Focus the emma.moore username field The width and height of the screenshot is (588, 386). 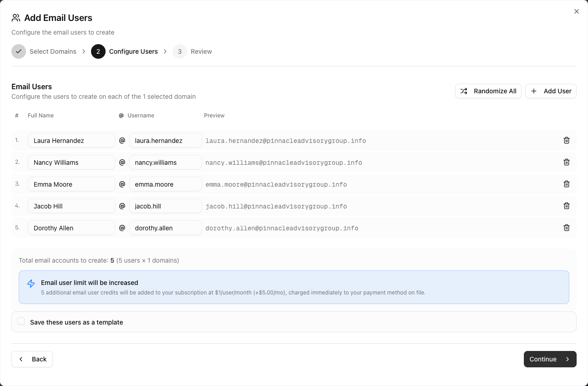coord(165,184)
